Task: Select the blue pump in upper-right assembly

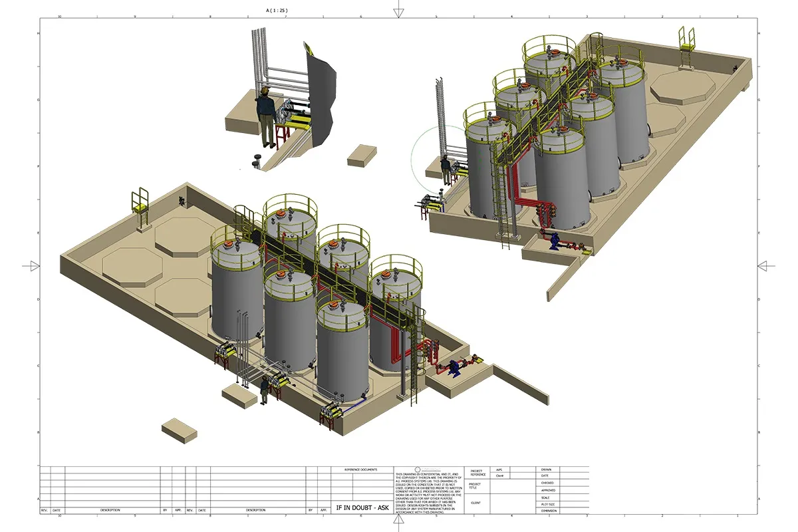Action: coord(554,241)
